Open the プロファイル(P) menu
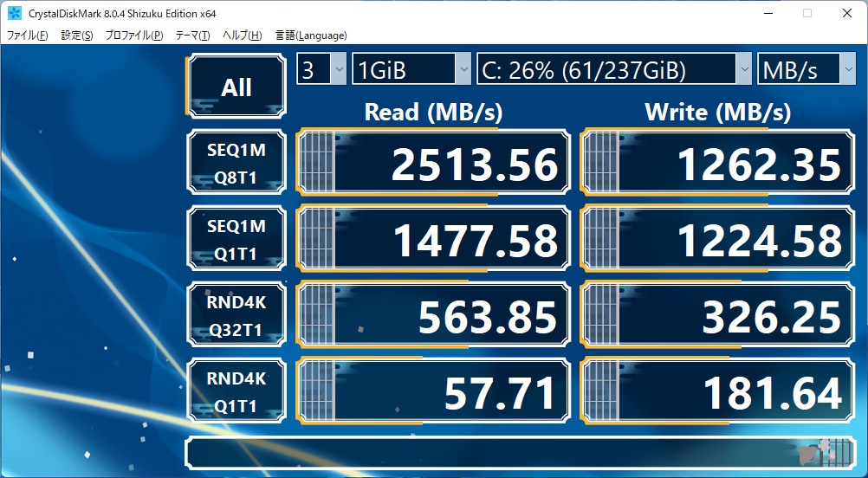The image size is (868, 478). coord(134,36)
